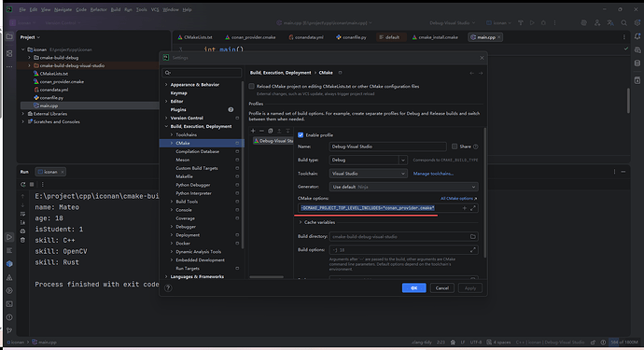
Task: Open the Git tool window at sidebar bottom
Action: [9, 330]
